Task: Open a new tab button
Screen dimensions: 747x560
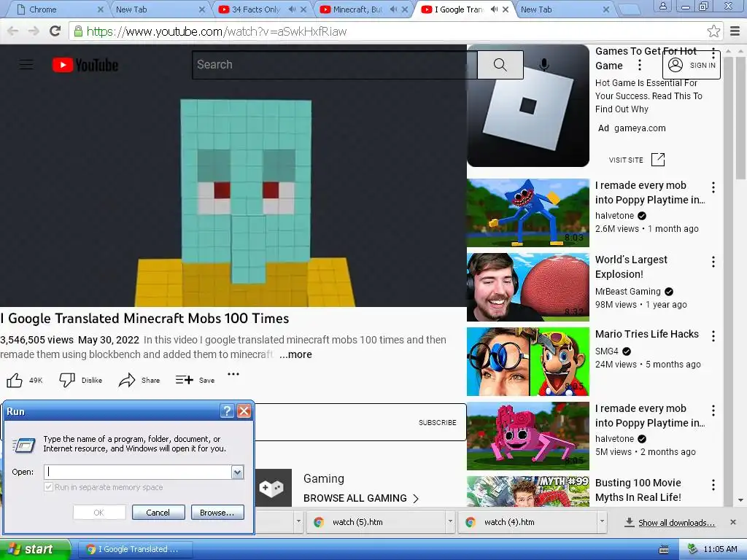Action: point(630,9)
